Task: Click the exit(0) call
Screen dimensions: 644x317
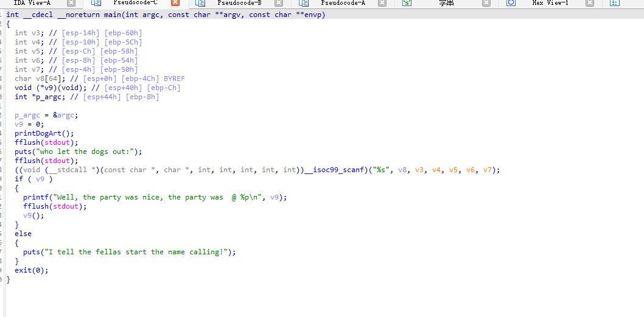Action: pyautogui.click(x=31, y=270)
